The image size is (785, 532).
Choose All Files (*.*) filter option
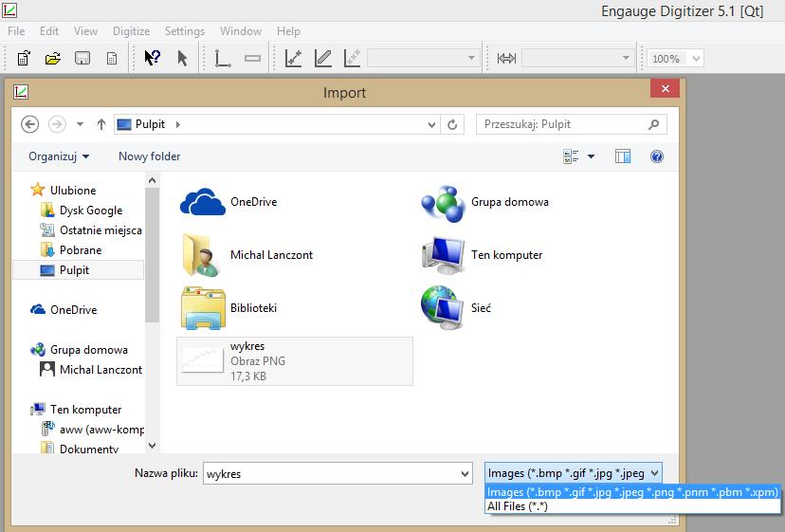(x=632, y=506)
